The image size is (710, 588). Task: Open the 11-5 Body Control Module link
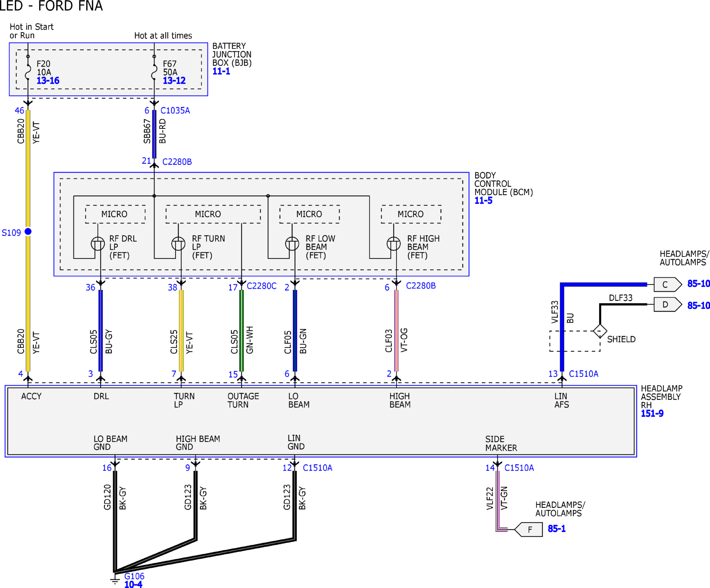(483, 201)
